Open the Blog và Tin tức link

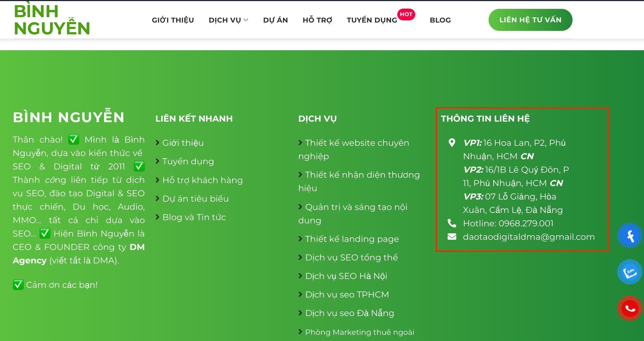[x=194, y=217]
